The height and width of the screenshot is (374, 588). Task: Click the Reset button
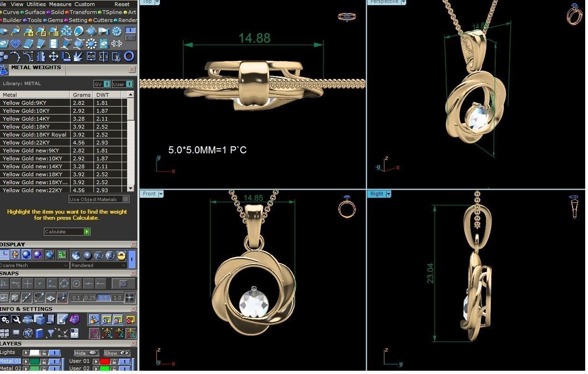(x=122, y=4)
